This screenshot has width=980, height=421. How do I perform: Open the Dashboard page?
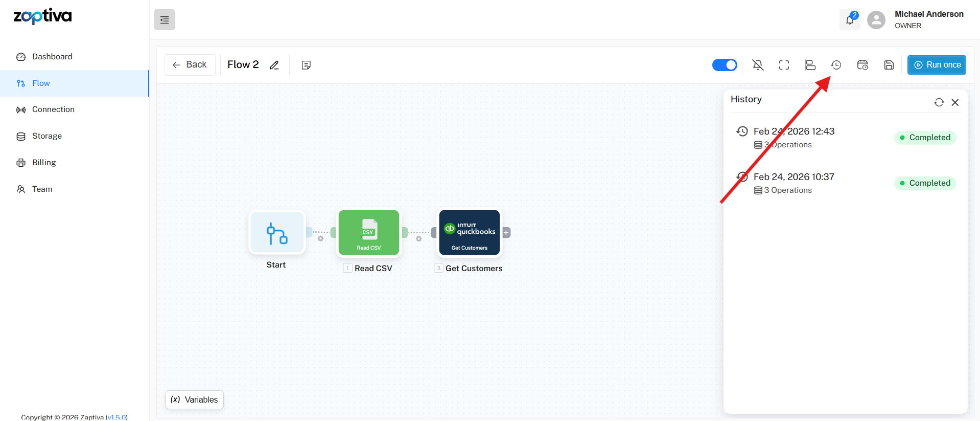coord(52,57)
